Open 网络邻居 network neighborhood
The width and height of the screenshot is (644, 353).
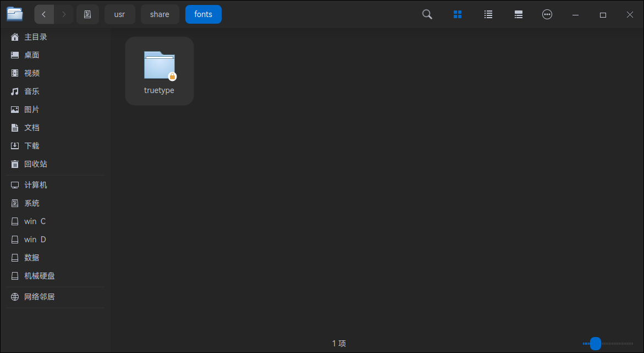tap(38, 296)
